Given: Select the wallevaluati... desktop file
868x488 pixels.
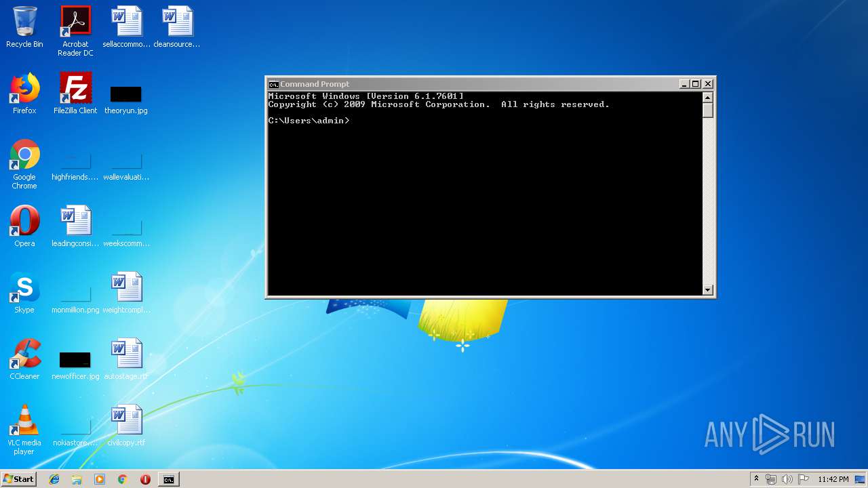Looking at the screenshot, I should point(126,167).
